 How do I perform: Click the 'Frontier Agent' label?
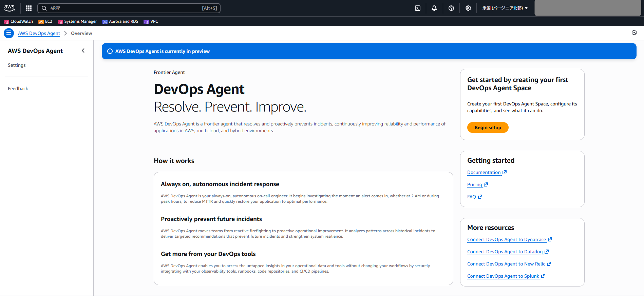coord(169,72)
